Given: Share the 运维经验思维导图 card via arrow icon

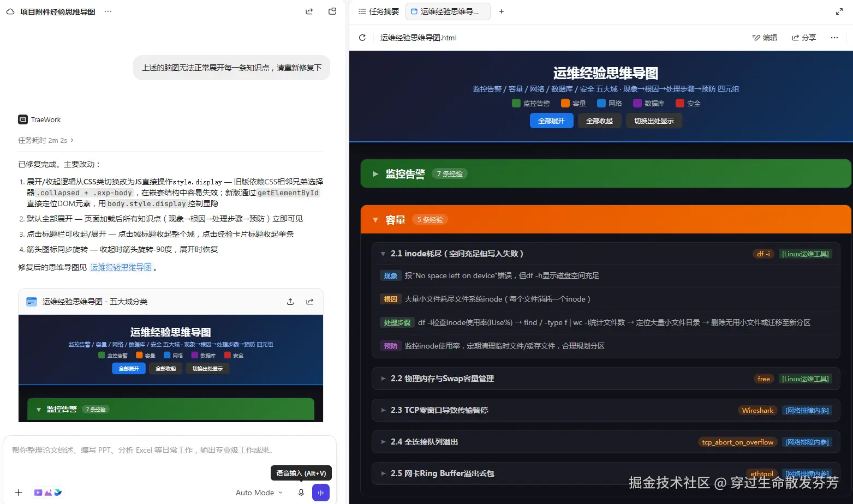Looking at the screenshot, I should coord(310,302).
